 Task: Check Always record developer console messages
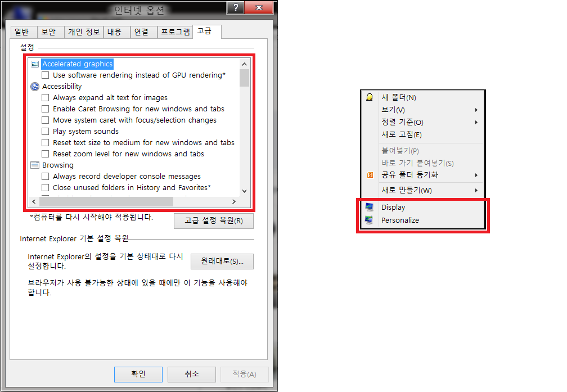[x=45, y=177]
